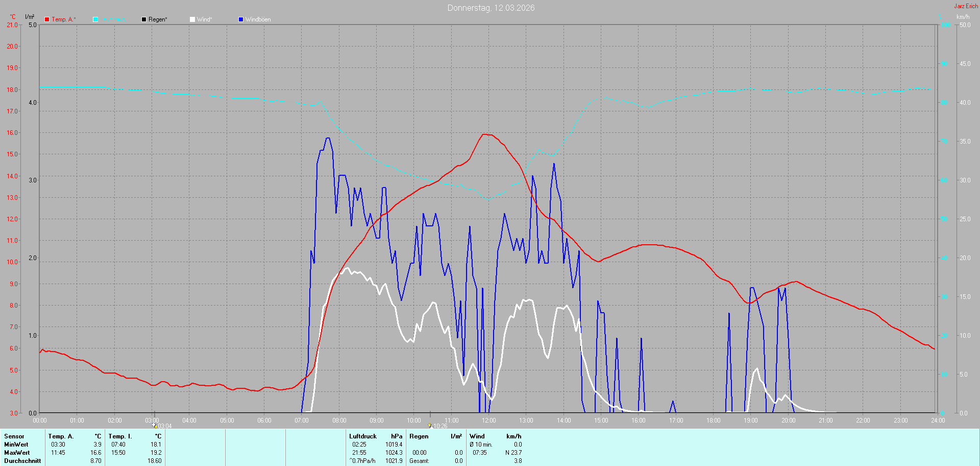This screenshot has height=466, width=980.
Task: Click the pressure minimum value 1019.4
Action: click(x=394, y=445)
